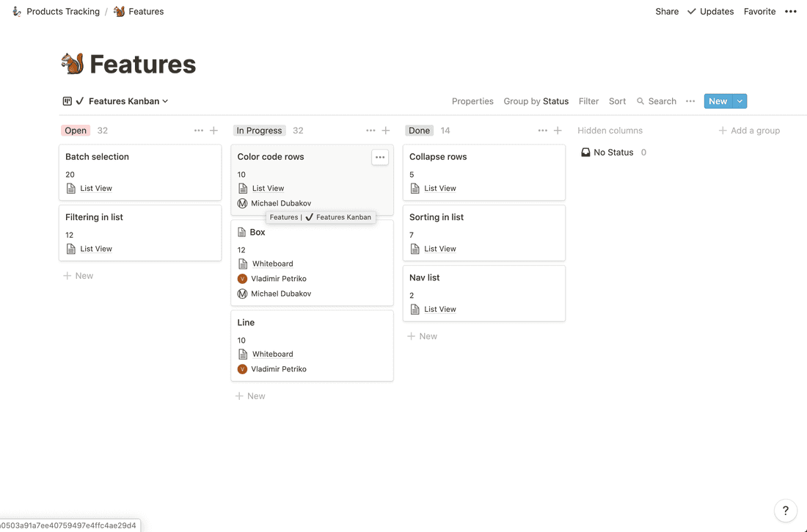Screen dimensions: 807x532
Task: Click New at the bottom of the Done column
Action: (x=422, y=335)
